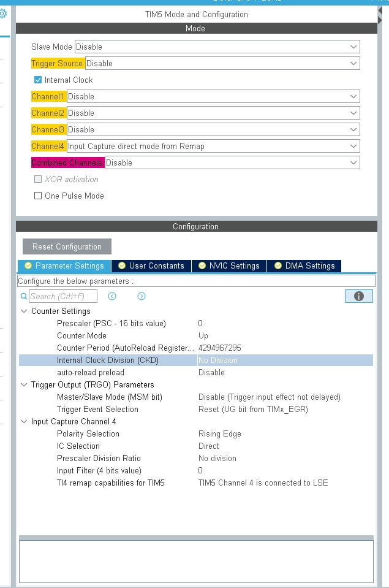
Task: Click Polarity Selection Rising Edge value
Action: [219, 434]
